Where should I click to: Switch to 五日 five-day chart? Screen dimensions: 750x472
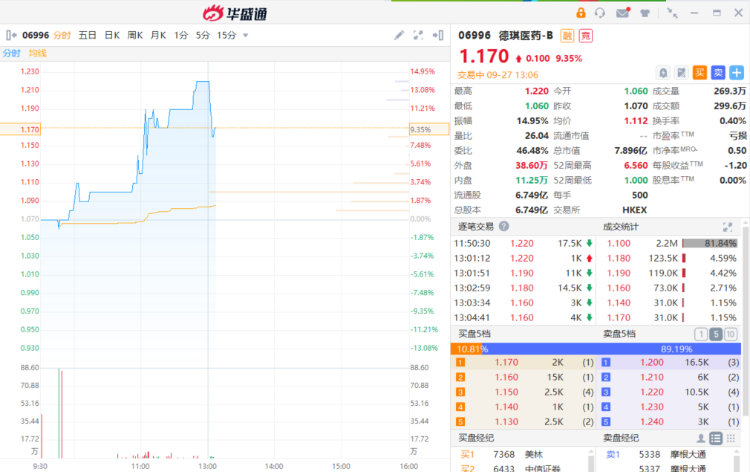pyautogui.click(x=88, y=35)
